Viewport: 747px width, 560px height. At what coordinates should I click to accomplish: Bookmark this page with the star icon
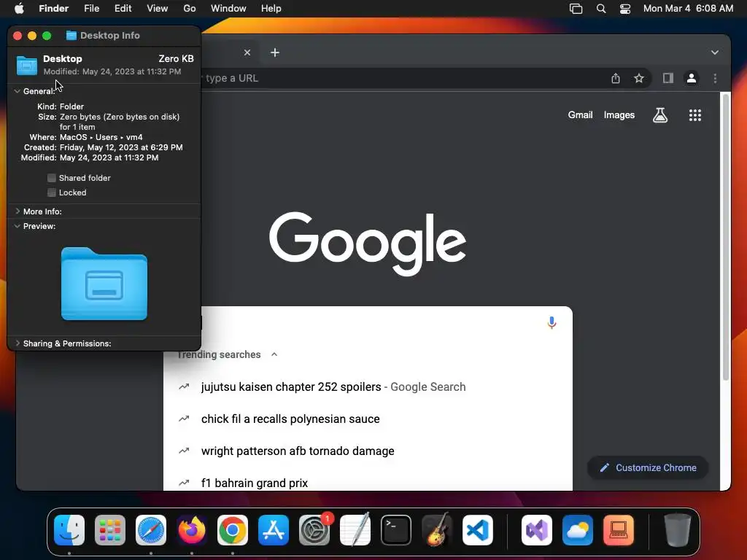point(639,78)
